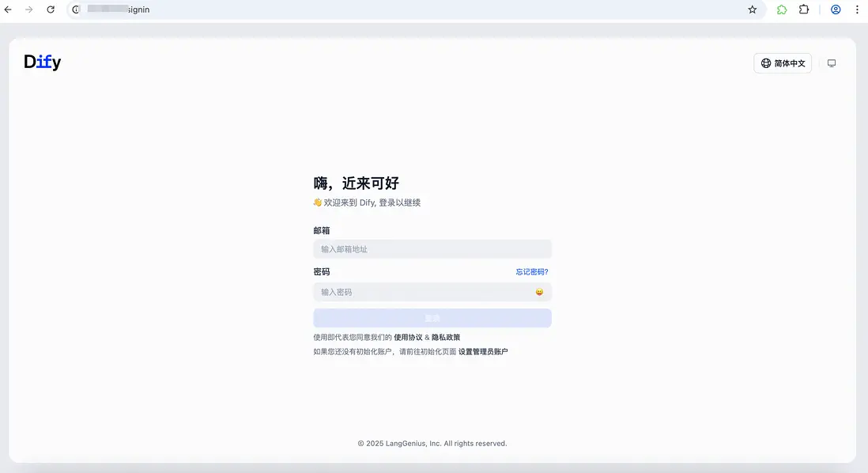This screenshot has width=868, height=473.
Task: Click the Dify logo
Action: pos(42,61)
